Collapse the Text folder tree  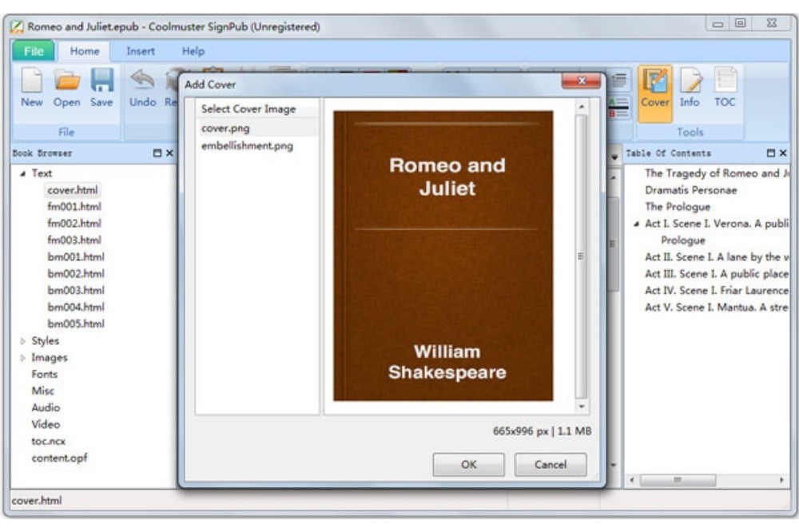click(x=22, y=173)
